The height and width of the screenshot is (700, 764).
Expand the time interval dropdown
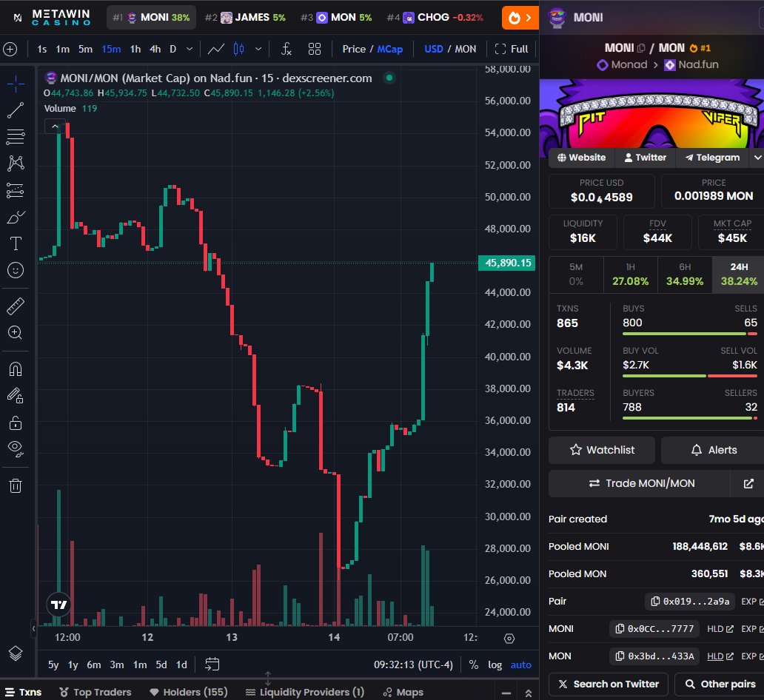click(190, 49)
